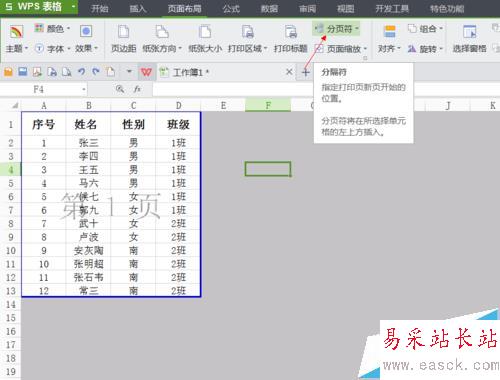
Task: Click the cell containing 安灰陶
Action: pos(88,250)
